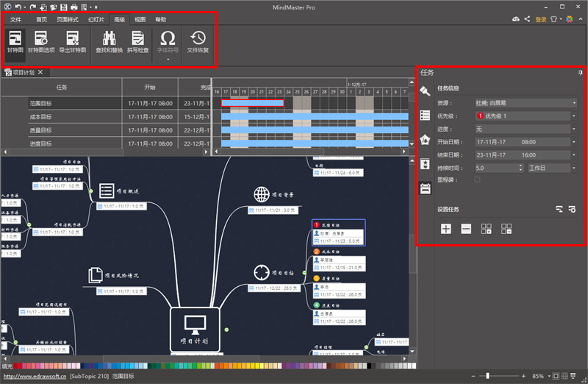Expand the theme dropdown arrow next to T-shirt
Screen dimensions: 588x384
point(561,19)
